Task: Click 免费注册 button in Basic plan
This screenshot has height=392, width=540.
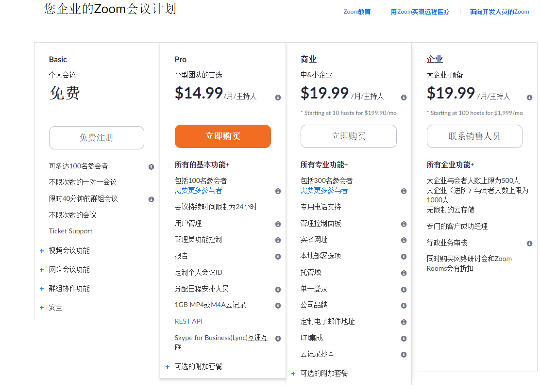Action: tap(97, 138)
